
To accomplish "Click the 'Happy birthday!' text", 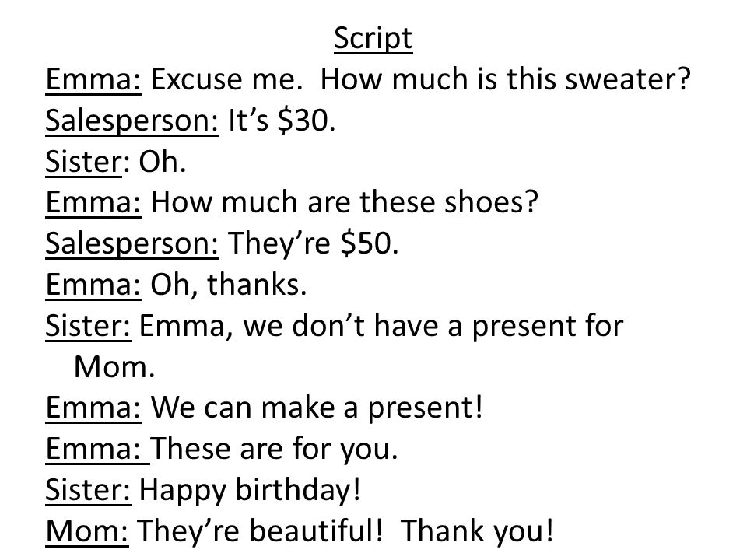I will 250,490.
